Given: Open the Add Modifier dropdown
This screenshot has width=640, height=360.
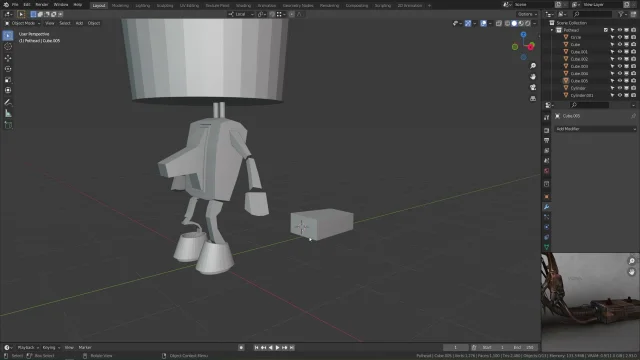Looking at the screenshot, I should 596,129.
